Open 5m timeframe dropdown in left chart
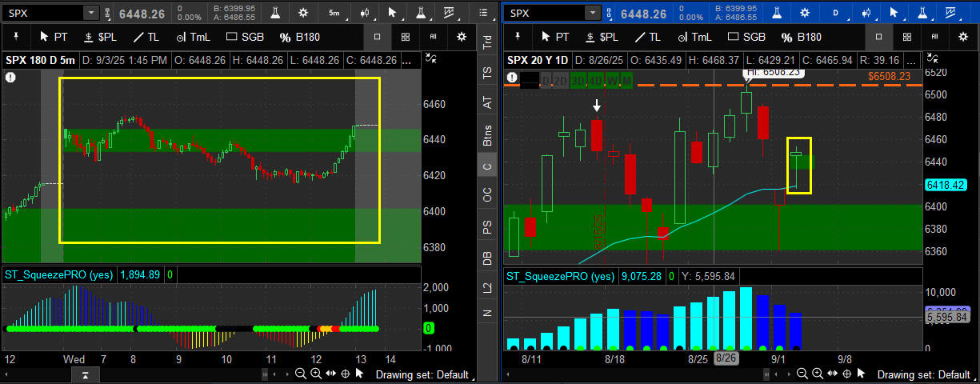This screenshot has height=384, width=980. tap(334, 13)
